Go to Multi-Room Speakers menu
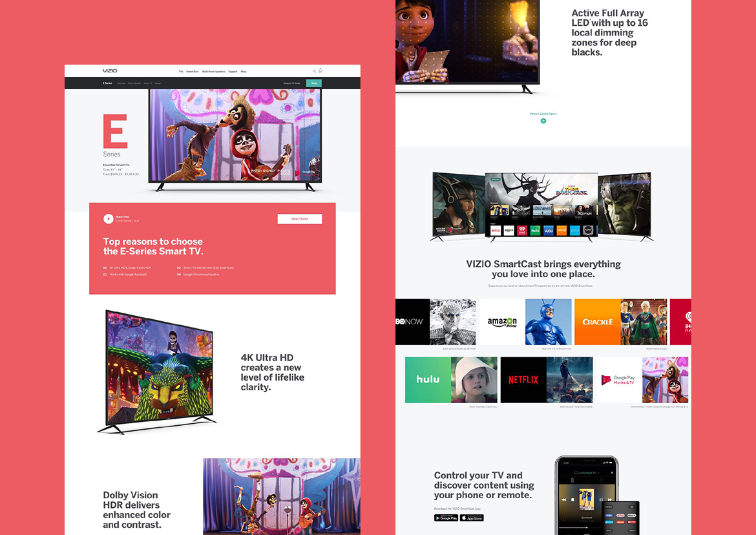Screen dimensions: 756x535 click(x=213, y=72)
